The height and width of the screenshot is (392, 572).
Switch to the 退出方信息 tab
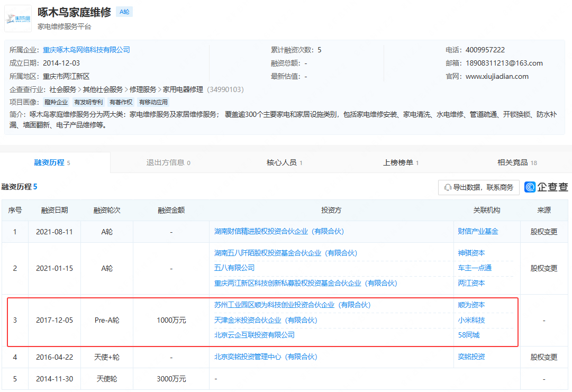168,162
